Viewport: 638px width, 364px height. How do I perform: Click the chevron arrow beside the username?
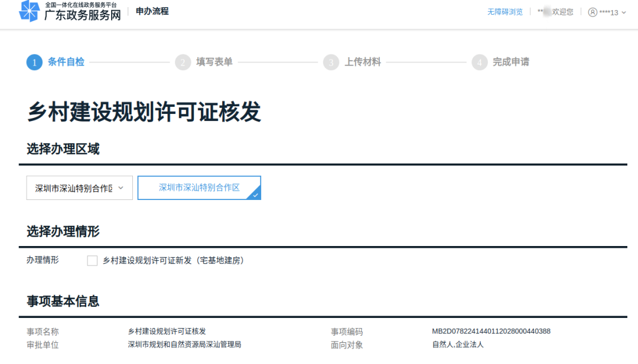click(x=624, y=12)
